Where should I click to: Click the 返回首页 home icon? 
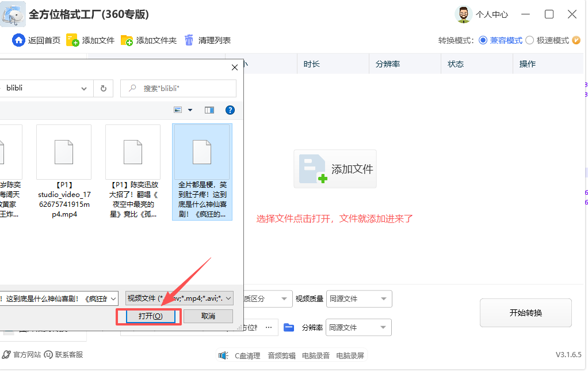(x=18, y=40)
